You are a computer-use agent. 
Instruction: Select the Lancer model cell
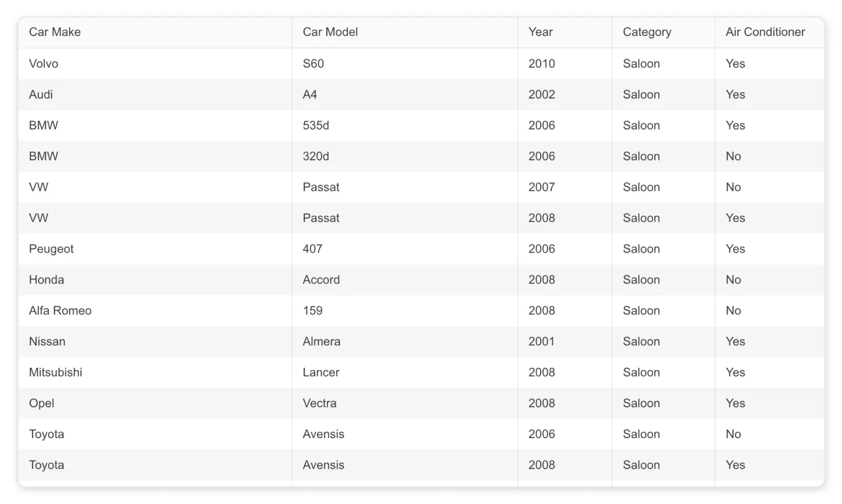pos(404,373)
